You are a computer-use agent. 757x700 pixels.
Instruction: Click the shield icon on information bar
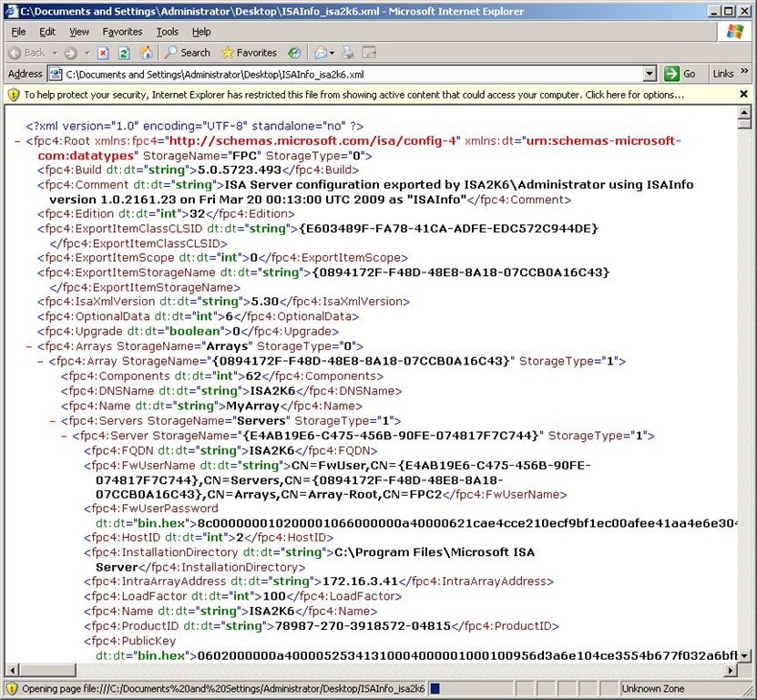[14, 95]
